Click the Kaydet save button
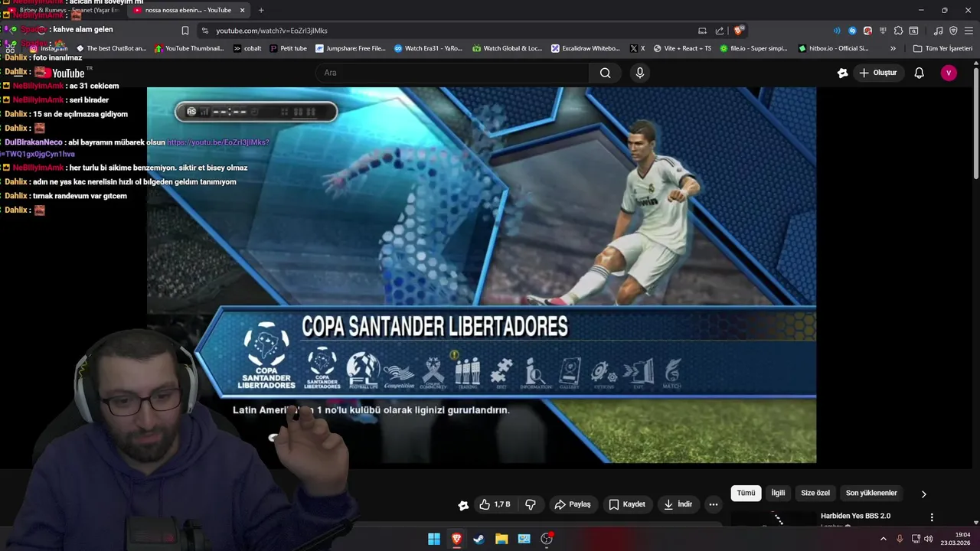 click(x=627, y=504)
